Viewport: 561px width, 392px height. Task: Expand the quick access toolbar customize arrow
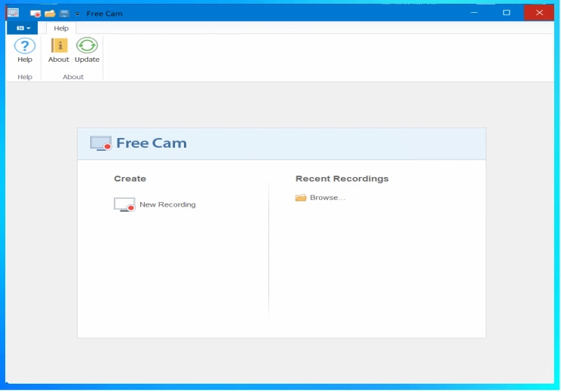click(77, 14)
